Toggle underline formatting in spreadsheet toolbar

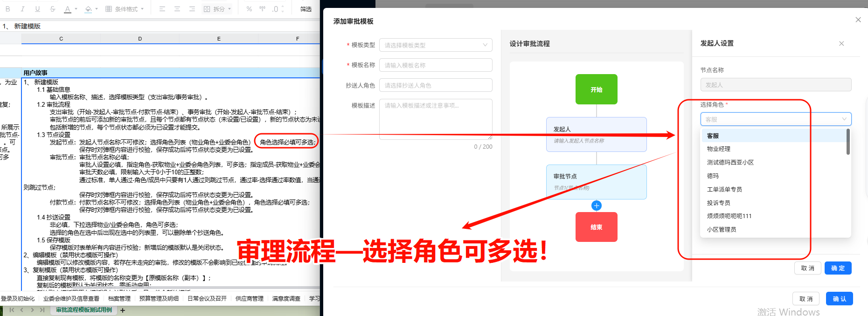point(37,9)
